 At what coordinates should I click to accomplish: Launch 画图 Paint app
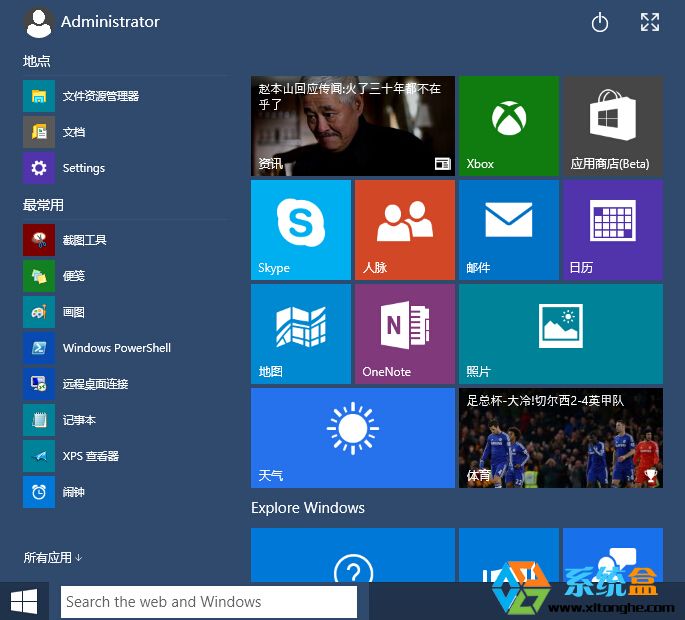[127, 312]
